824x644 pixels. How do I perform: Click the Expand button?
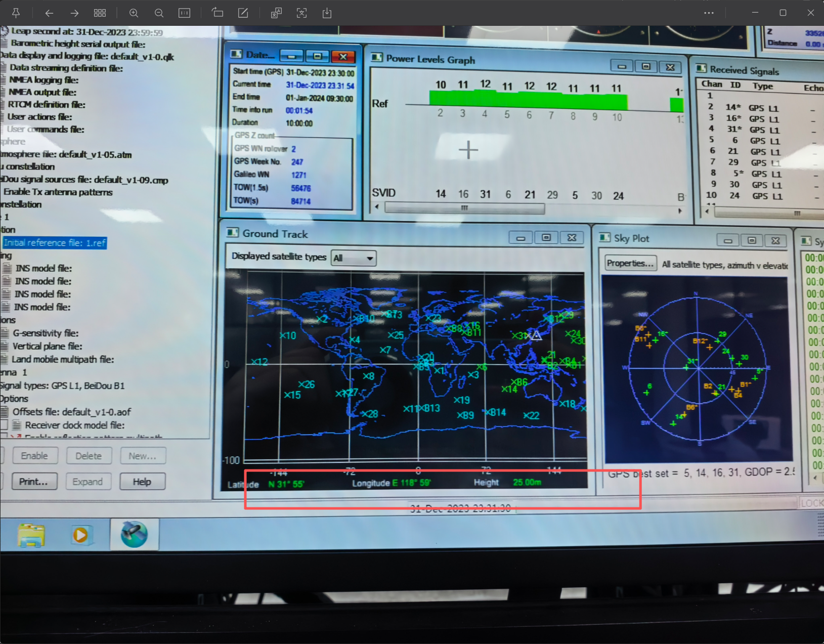point(88,482)
